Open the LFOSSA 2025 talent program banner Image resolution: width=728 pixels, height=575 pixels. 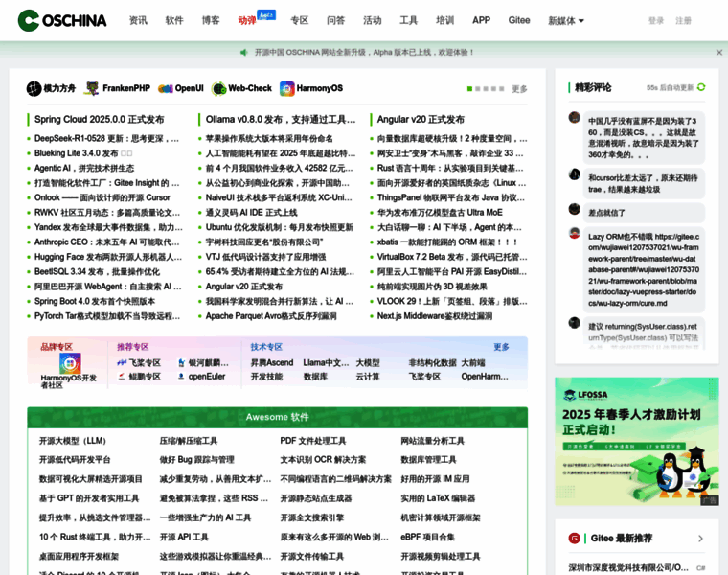(x=637, y=441)
